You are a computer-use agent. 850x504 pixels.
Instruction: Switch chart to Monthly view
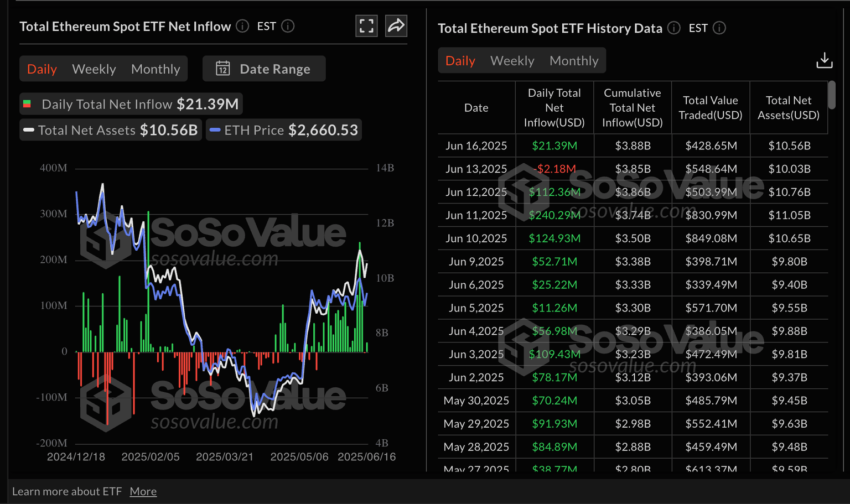coord(156,69)
